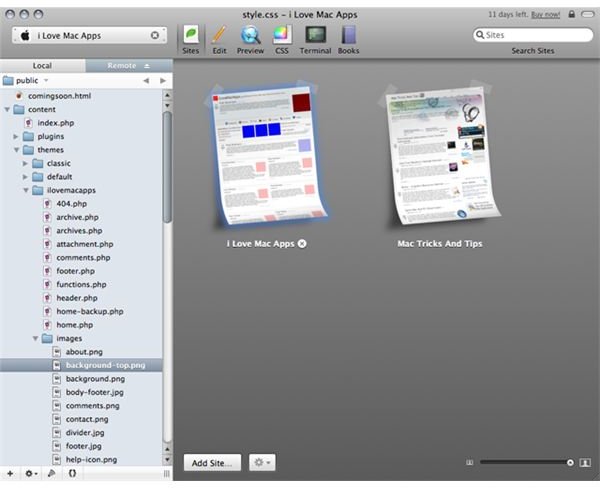Viewport: 600px width, 488px height.
Task: Clear the i Love Mac Apps site selector
Action: (x=155, y=35)
